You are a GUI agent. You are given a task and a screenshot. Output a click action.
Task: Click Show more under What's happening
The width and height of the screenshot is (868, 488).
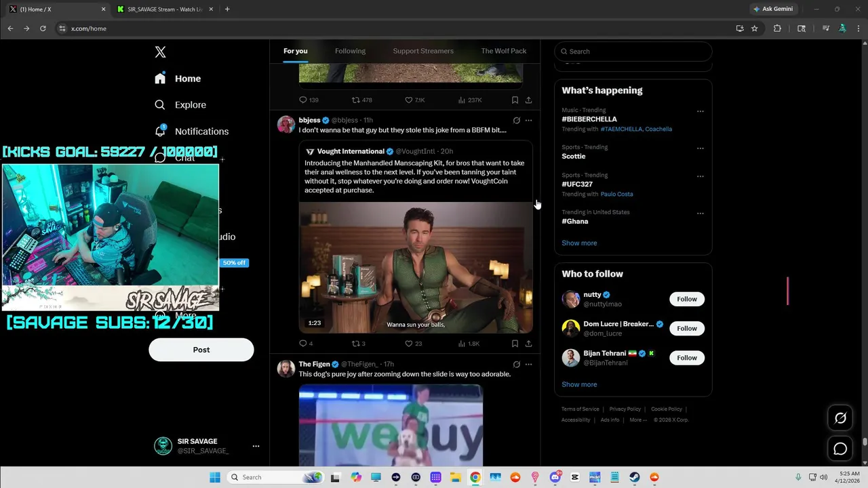[579, 243]
